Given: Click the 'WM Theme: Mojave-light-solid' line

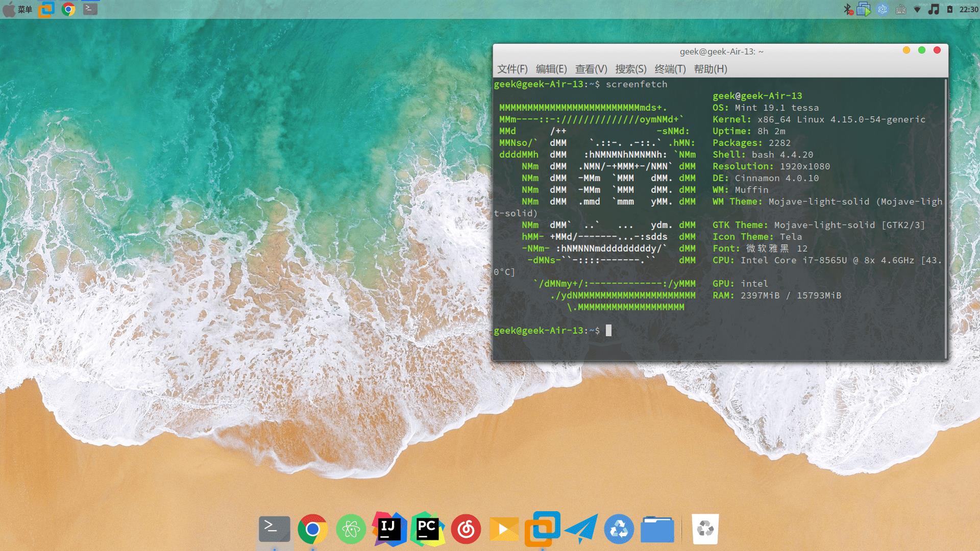Looking at the screenshot, I should point(827,202).
